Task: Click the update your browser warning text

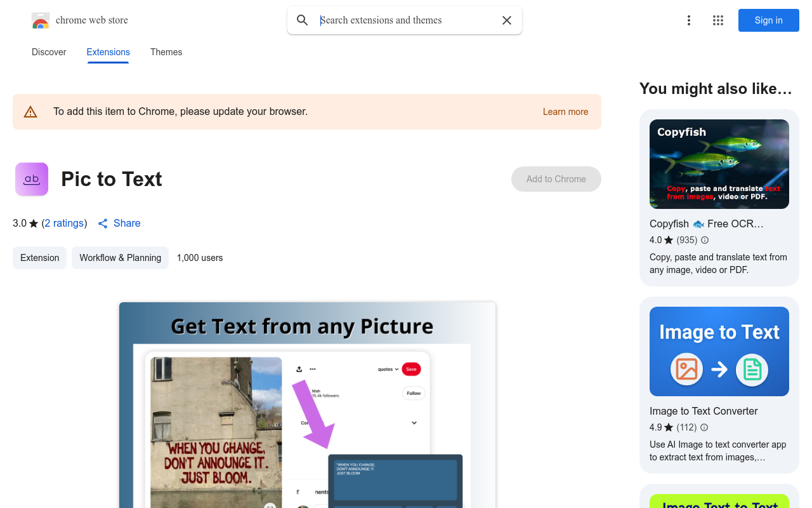Action: (180, 112)
